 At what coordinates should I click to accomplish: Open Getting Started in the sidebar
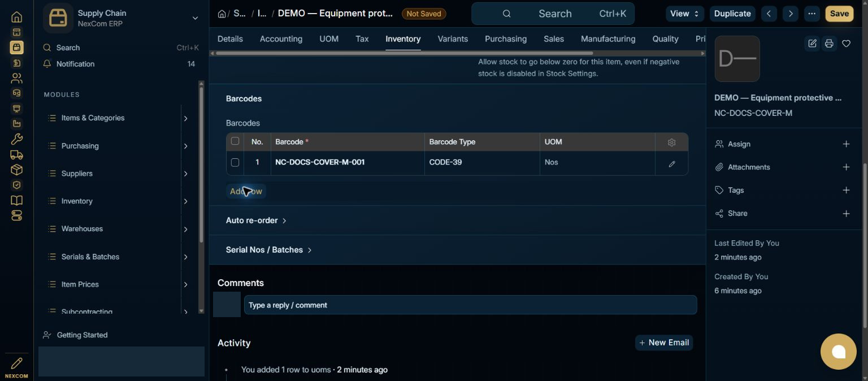point(82,335)
